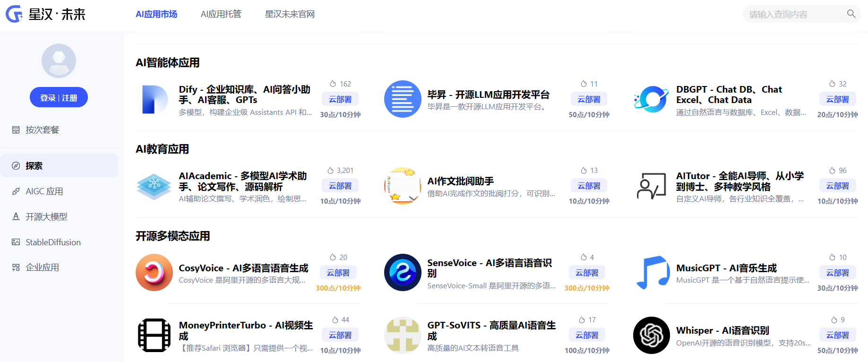Image resolution: width=868 pixels, height=362 pixels.
Task: Select the MoneyPrinterTurbo film strip icon
Action: [x=154, y=335]
